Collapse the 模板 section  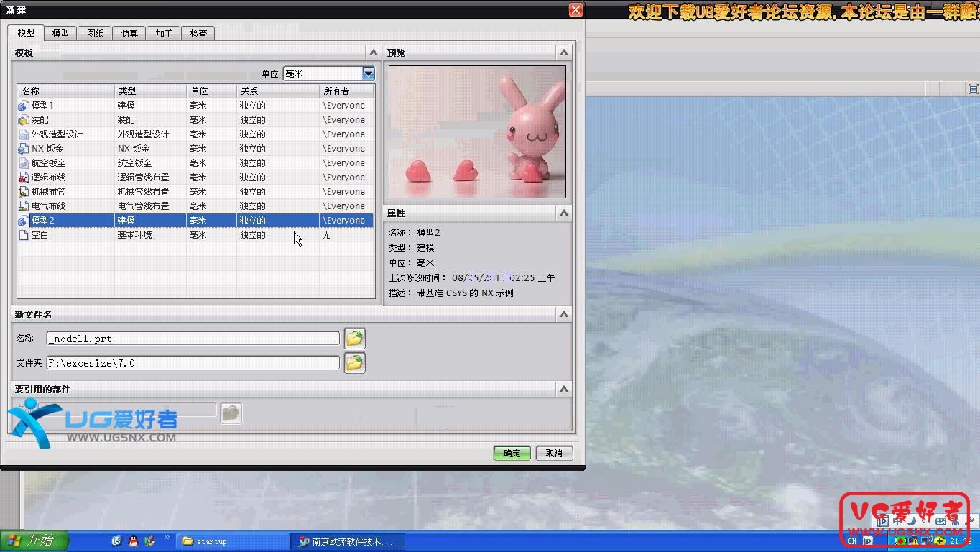point(374,52)
